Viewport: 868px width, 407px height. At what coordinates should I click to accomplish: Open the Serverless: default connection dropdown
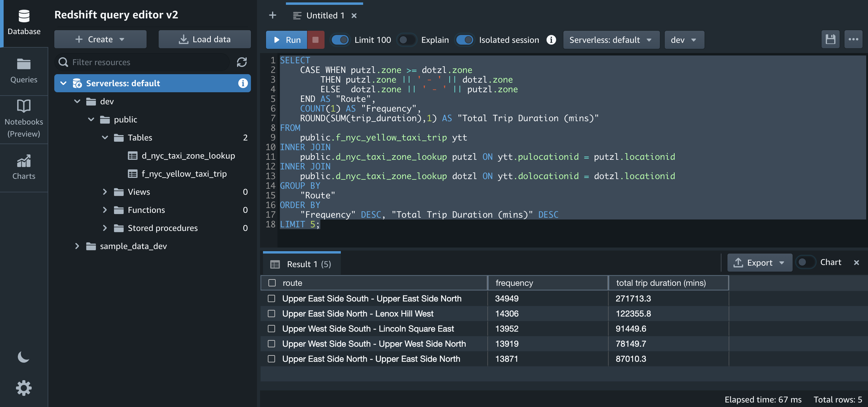611,40
